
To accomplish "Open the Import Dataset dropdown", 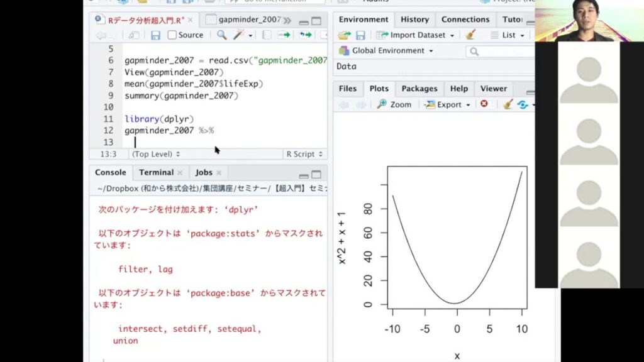I will (415, 35).
